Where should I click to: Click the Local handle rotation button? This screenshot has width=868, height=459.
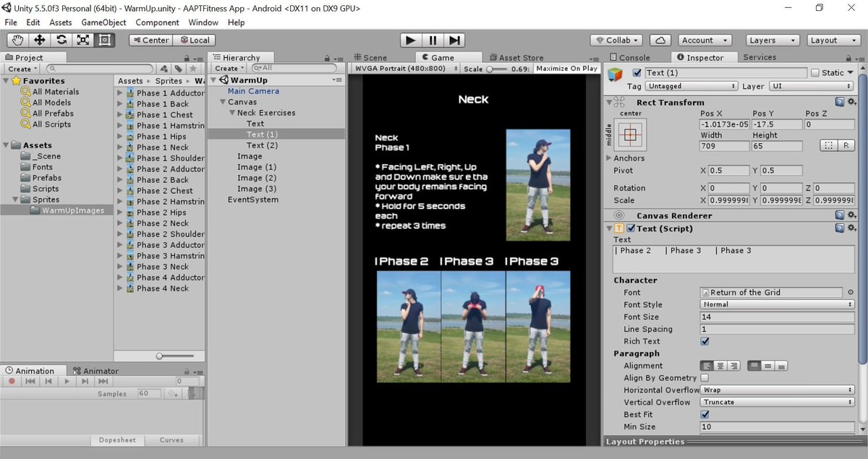[195, 40]
